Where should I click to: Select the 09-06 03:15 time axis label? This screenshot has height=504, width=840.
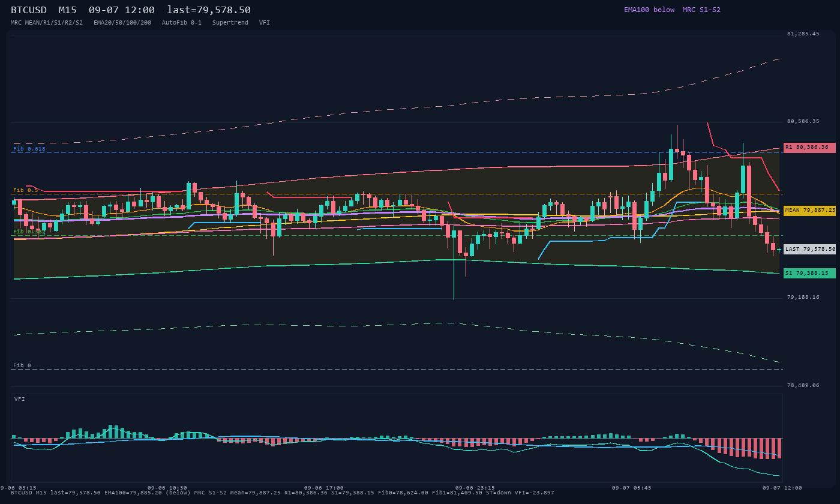18,488
